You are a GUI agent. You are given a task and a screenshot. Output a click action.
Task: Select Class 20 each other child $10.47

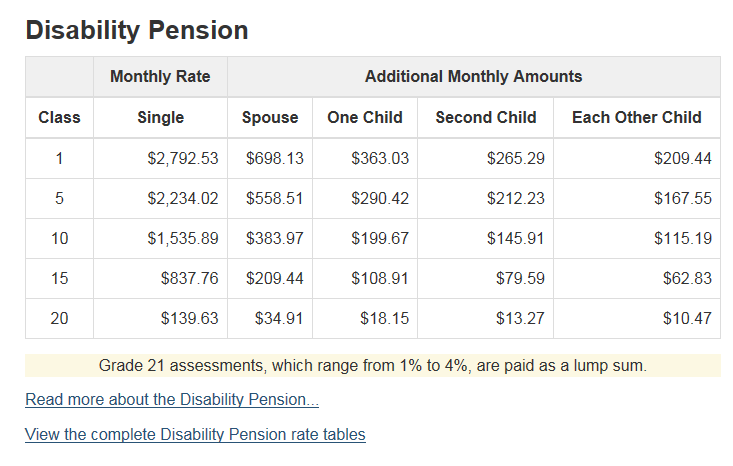[687, 318]
